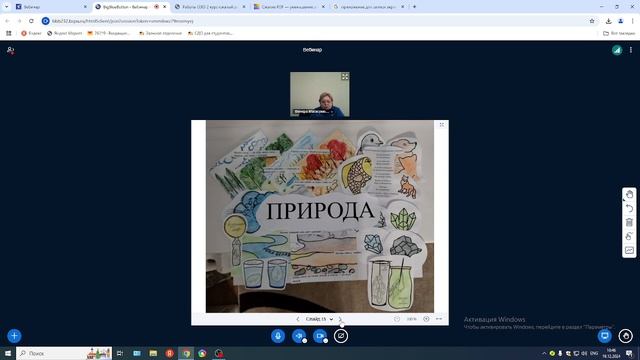Click the bottom whiteboard toolbar icon
Image resolution: width=640 pixels, height=360 pixels.
tap(629, 250)
